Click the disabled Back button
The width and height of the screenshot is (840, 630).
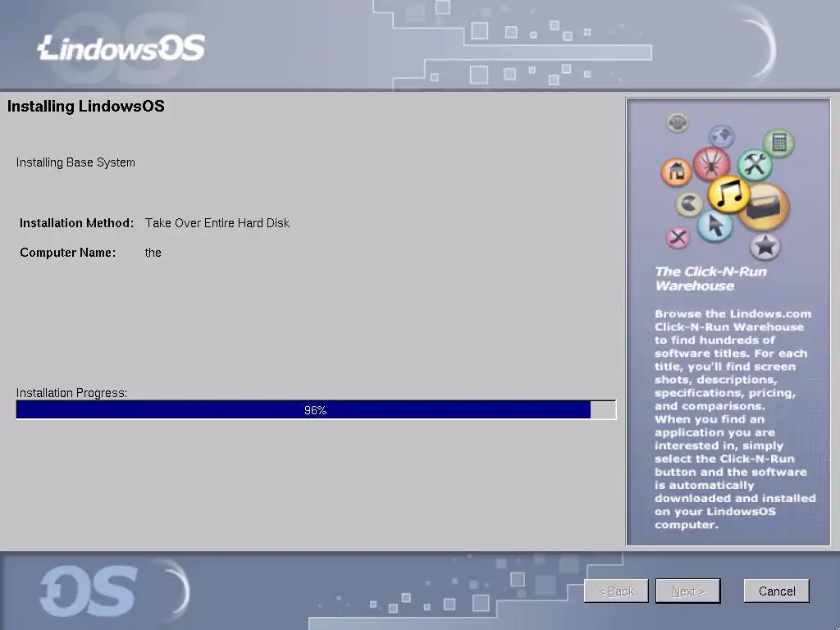[616, 591]
